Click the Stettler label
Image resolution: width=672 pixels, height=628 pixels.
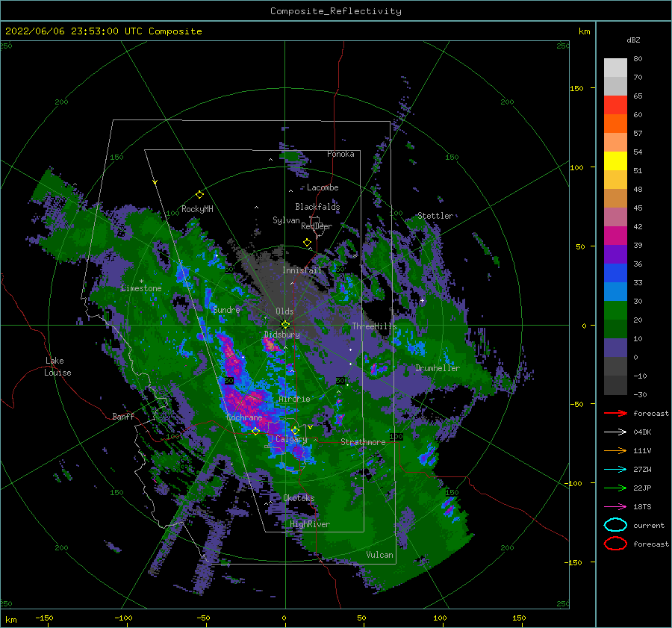pos(435,216)
